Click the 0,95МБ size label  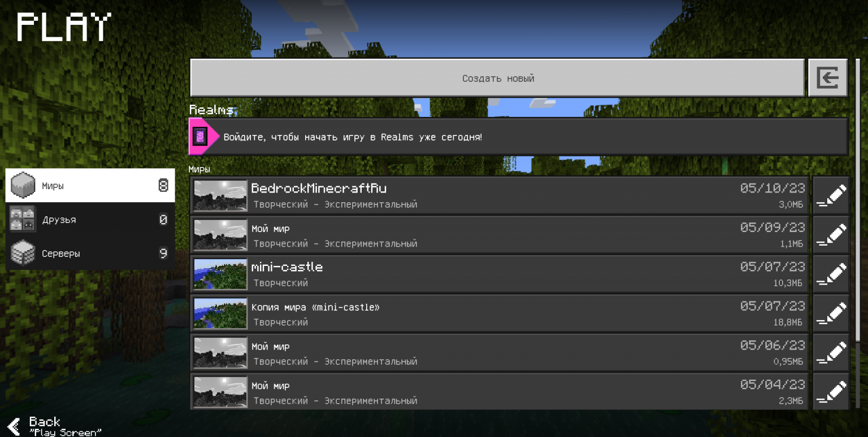point(788,361)
